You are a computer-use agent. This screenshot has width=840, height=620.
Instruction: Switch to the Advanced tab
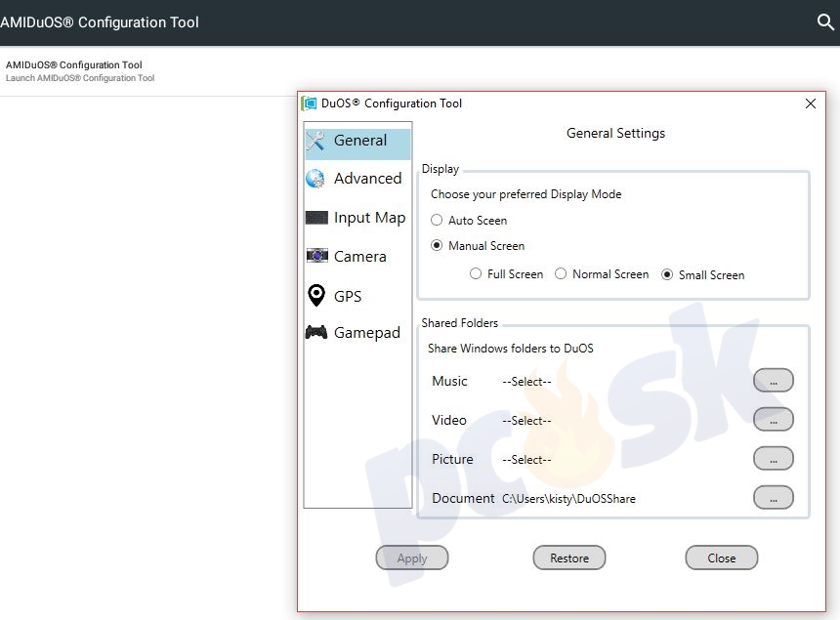click(x=357, y=179)
